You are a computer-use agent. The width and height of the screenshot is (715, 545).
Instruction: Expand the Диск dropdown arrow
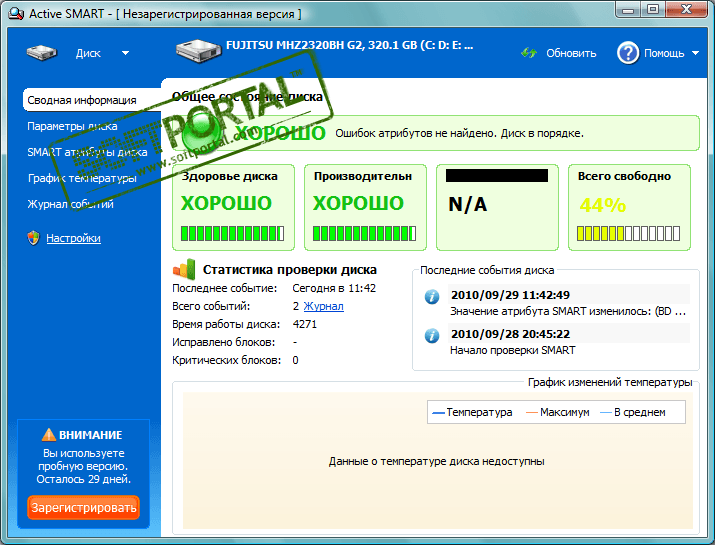(125, 53)
